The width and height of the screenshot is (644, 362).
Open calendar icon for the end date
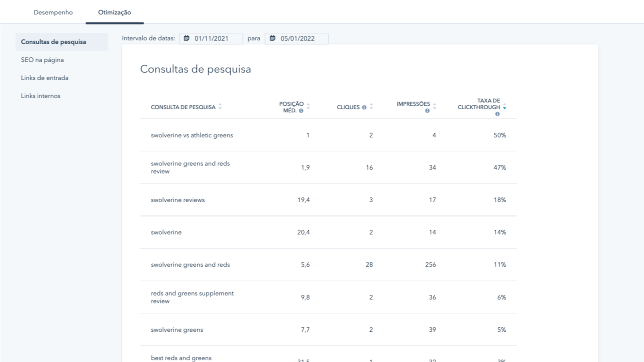point(272,38)
